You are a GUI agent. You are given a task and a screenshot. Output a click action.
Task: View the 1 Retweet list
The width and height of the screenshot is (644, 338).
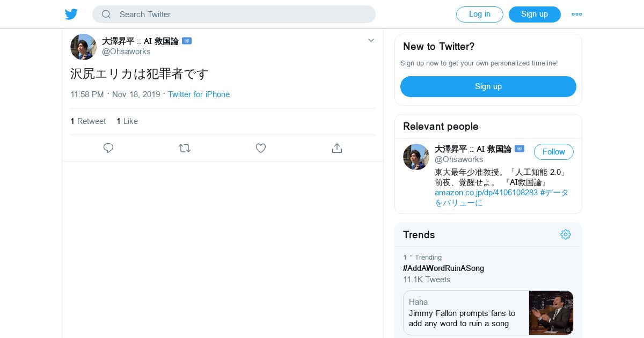(x=88, y=121)
